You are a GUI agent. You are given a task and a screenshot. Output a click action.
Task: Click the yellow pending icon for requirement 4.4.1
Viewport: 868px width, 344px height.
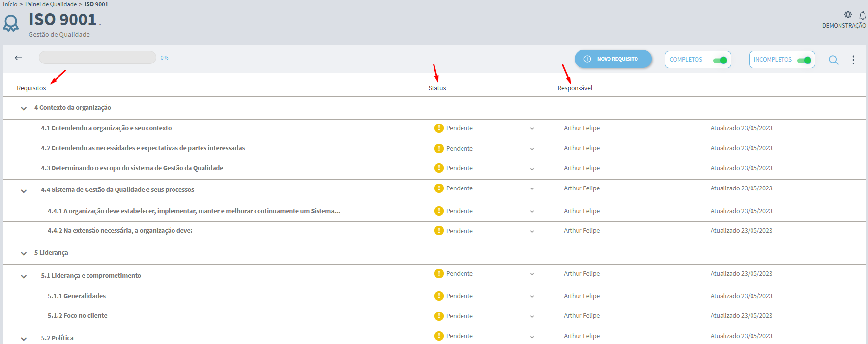(x=439, y=211)
